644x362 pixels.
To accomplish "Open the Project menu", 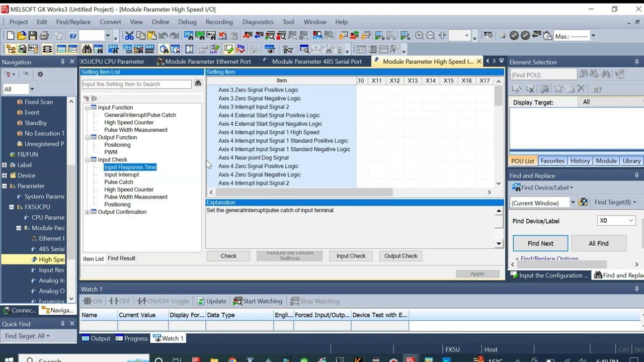I will click(19, 22).
